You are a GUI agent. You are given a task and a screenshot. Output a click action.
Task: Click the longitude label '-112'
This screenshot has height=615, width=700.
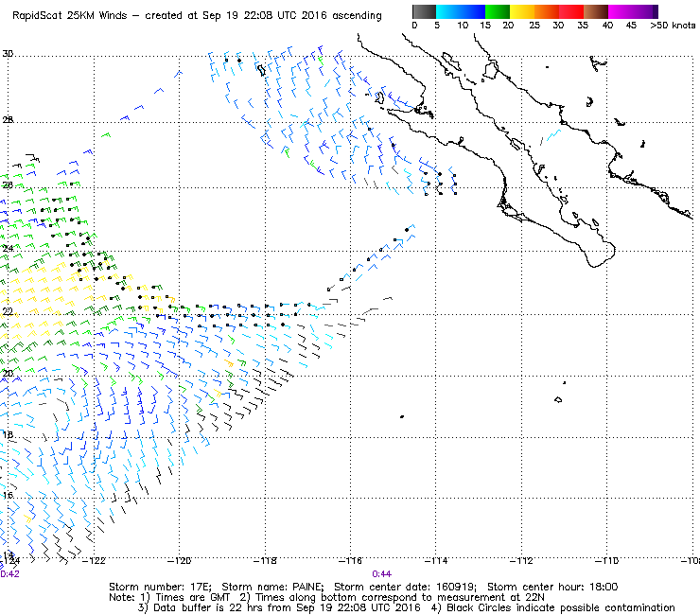coord(521,561)
